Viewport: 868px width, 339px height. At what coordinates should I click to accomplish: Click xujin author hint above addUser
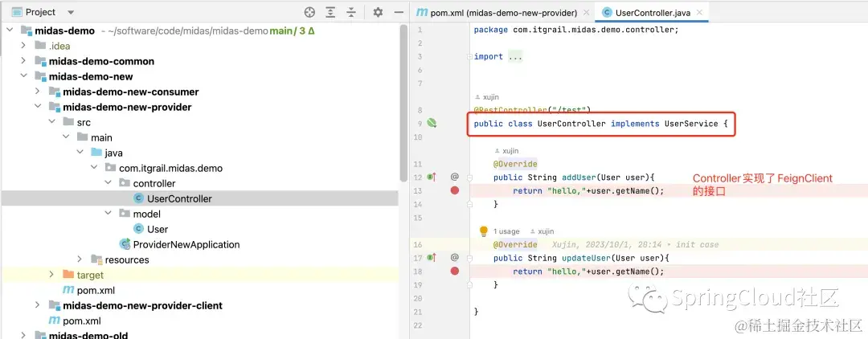click(506, 150)
